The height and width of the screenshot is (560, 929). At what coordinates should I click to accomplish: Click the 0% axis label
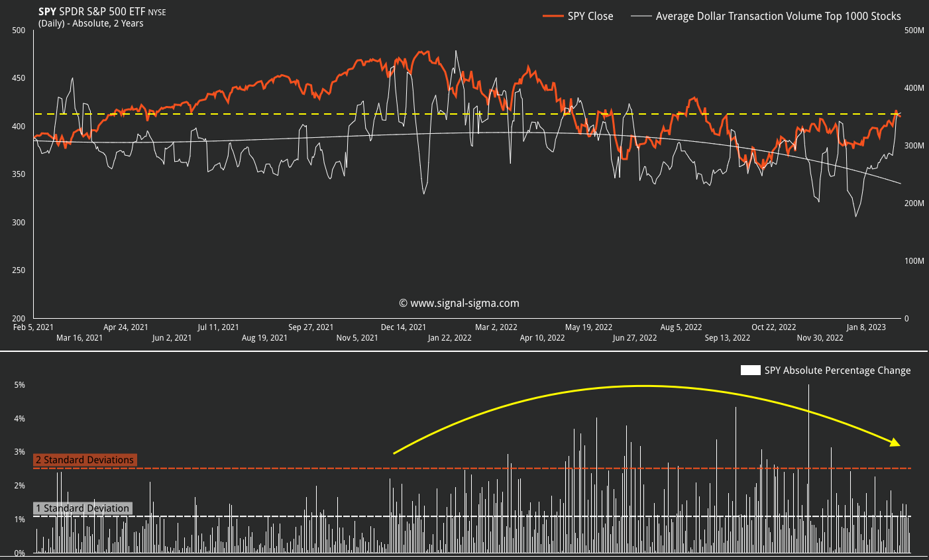tap(19, 553)
